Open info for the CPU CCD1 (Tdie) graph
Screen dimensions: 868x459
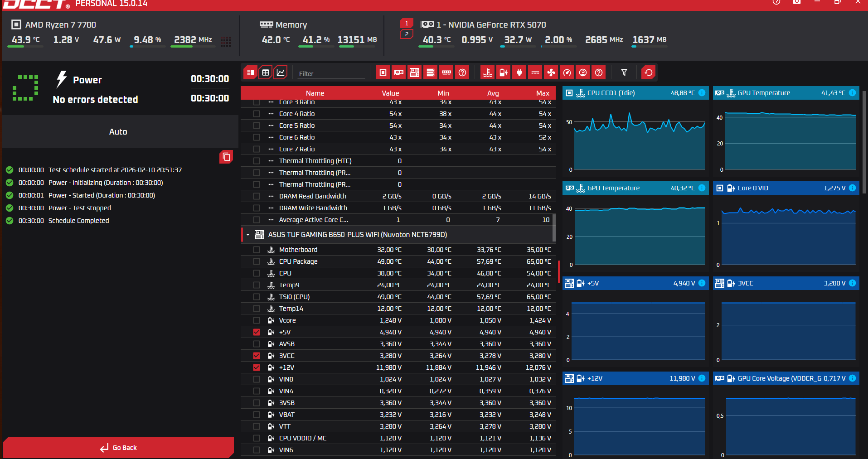[702, 93]
